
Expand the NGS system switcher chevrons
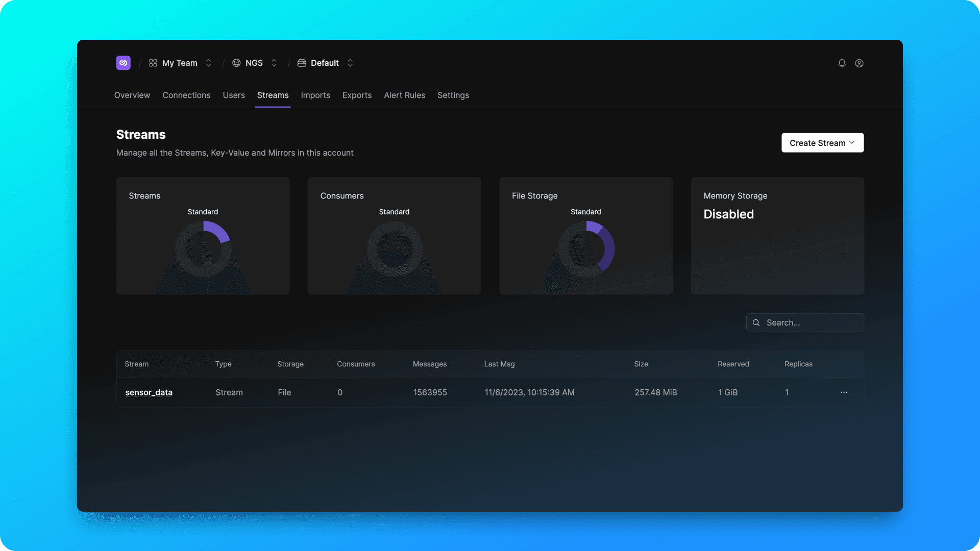tap(274, 63)
